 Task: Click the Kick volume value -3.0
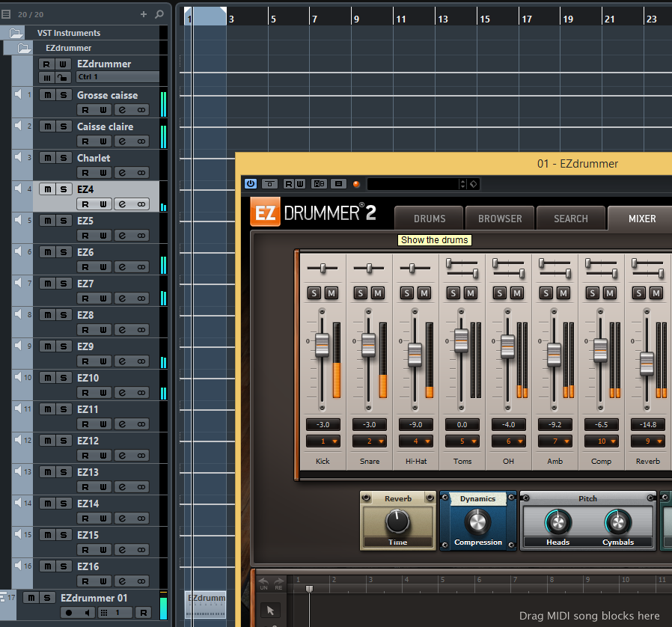[x=323, y=425]
